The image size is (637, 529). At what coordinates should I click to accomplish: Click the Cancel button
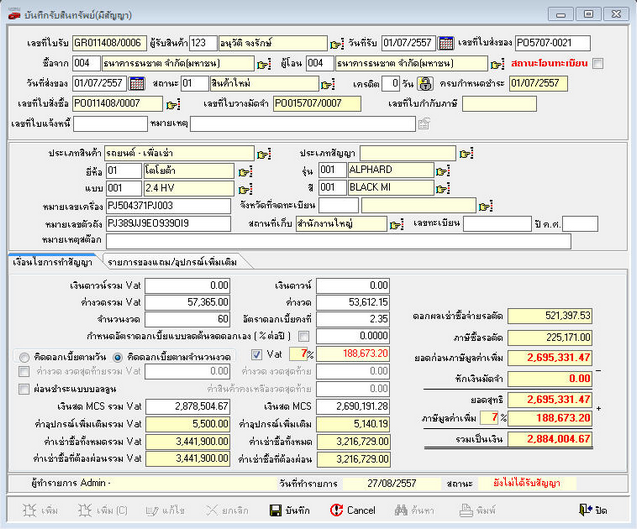(x=353, y=510)
